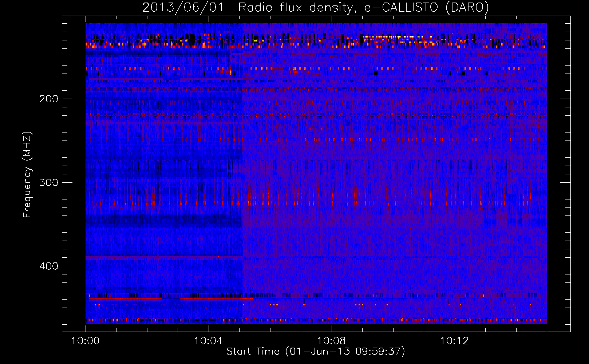The height and width of the screenshot is (364, 589).
Task: Click the 10:08 time tick label
Action: (x=332, y=341)
